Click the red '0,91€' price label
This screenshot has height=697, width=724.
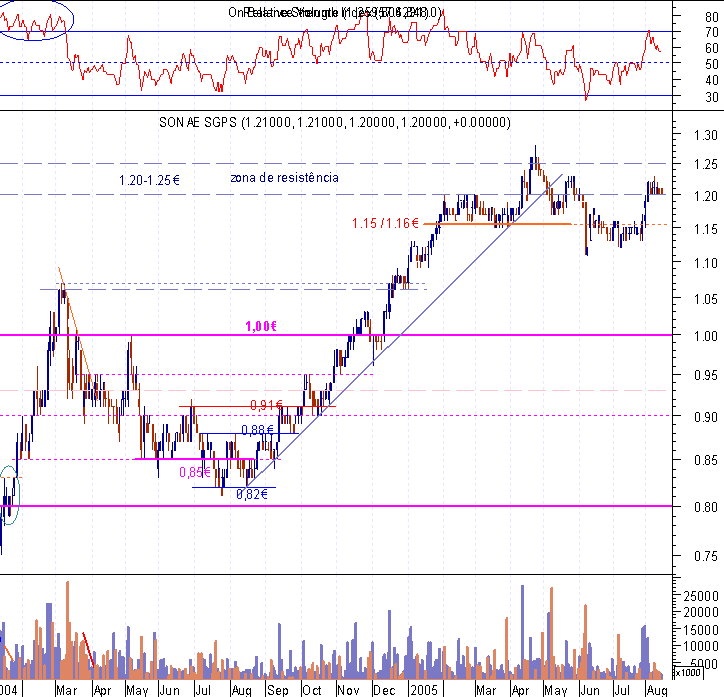click(x=266, y=405)
